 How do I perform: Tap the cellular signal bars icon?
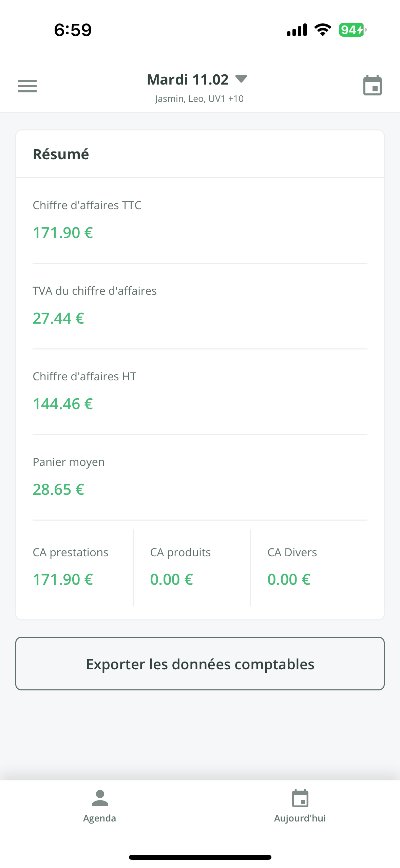pos(297,30)
